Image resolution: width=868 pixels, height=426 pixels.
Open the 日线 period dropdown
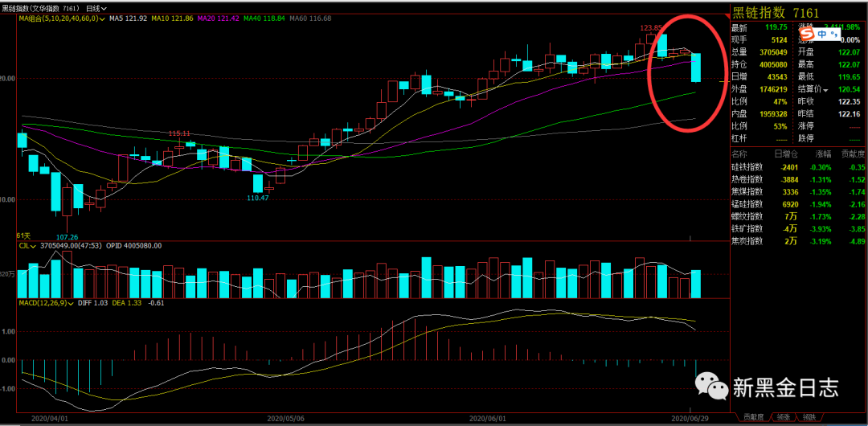click(x=96, y=10)
